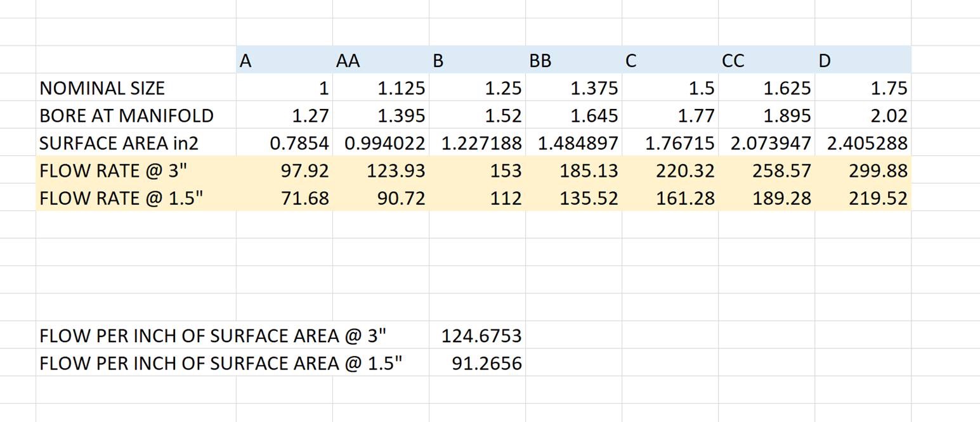
Task: Select the cell with value 91.2656
Action: point(486,364)
